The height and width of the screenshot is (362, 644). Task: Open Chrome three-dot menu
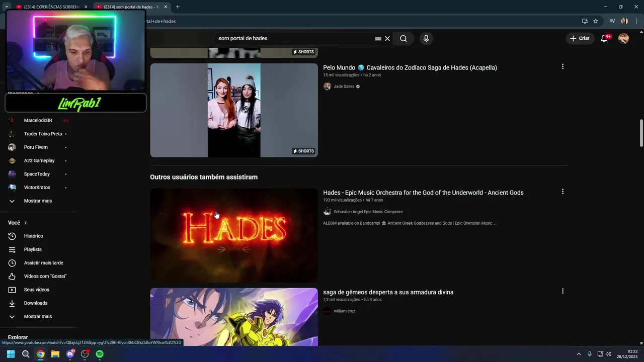point(636,21)
